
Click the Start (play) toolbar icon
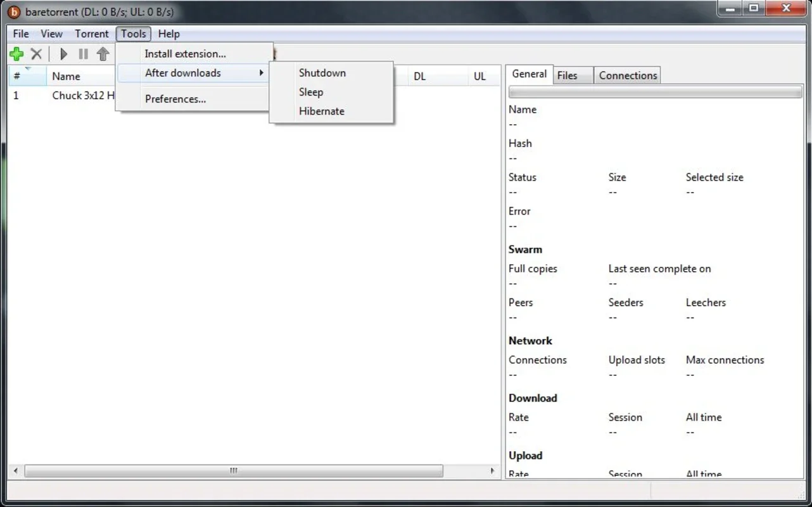pyautogui.click(x=63, y=55)
